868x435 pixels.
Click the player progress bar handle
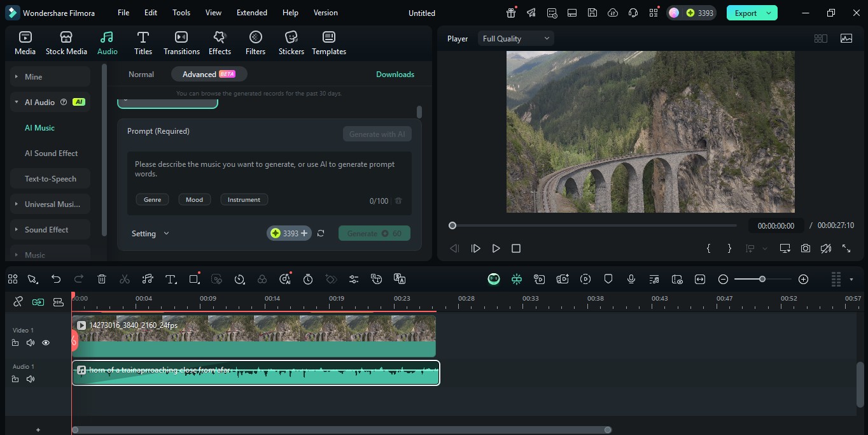point(452,225)
